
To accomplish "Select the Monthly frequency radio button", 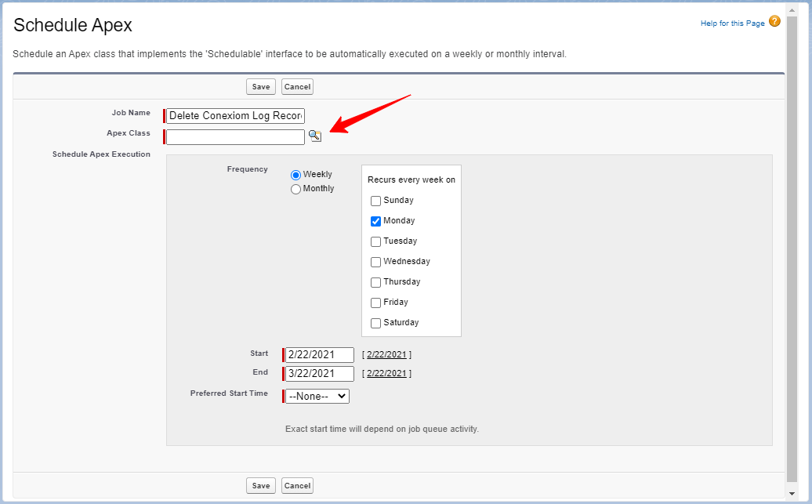I will pyautogui.click(x=296, y=189).
